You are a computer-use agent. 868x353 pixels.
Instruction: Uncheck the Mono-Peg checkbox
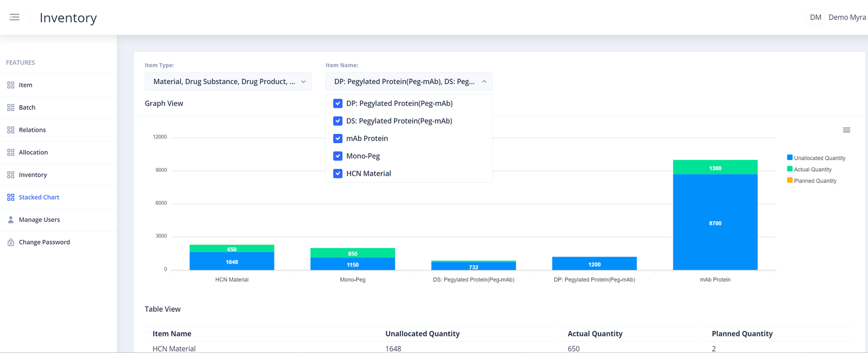(x=338, y=156)
